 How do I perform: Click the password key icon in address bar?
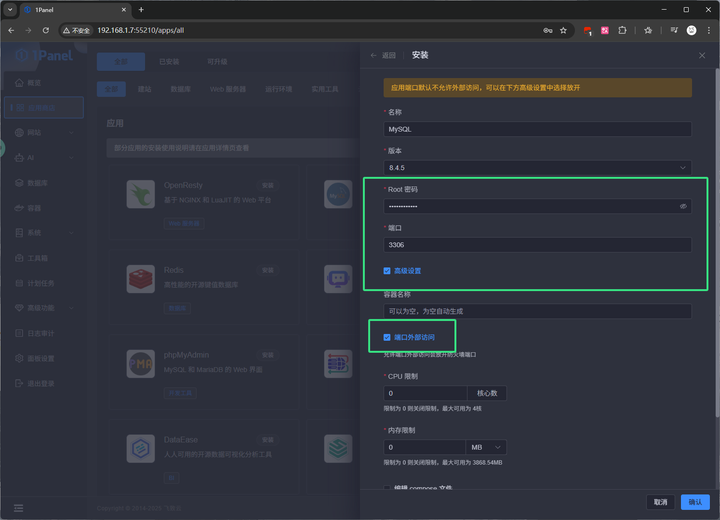click(x=548, y=30)
